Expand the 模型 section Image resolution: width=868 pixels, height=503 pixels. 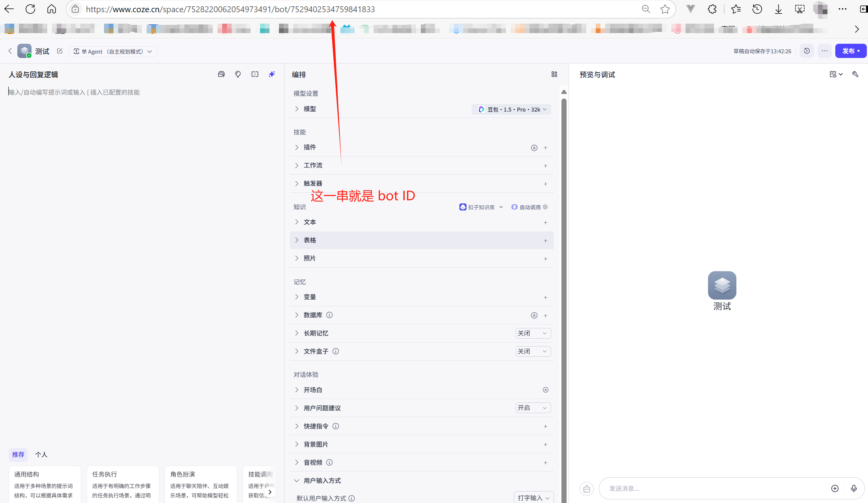297,109
